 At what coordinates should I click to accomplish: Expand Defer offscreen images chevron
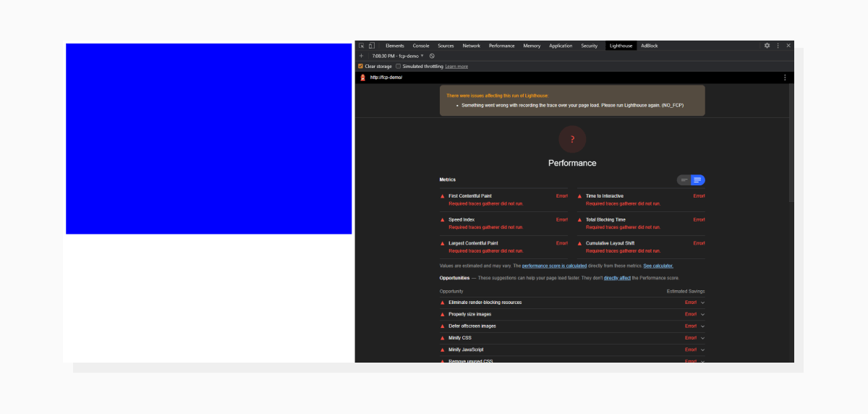click(x=702, y=326)
